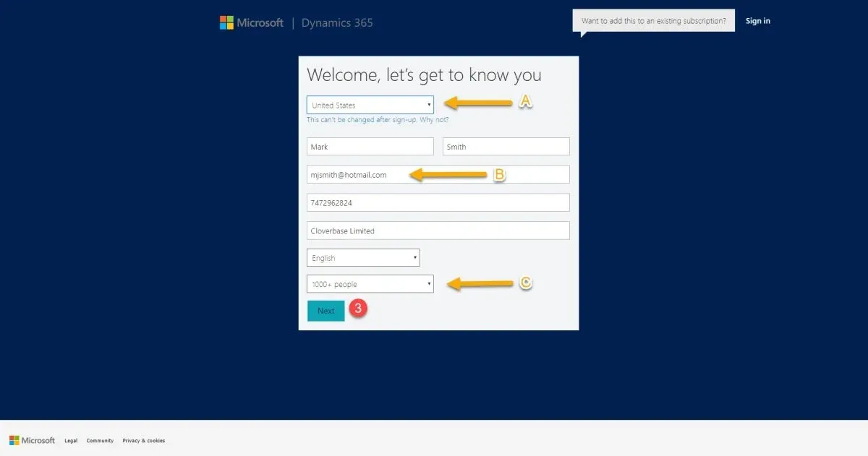Image resolution: width=868 pixels, height=456 pixels.
Task: Click the Next button
Action: (x=326, y=311)
